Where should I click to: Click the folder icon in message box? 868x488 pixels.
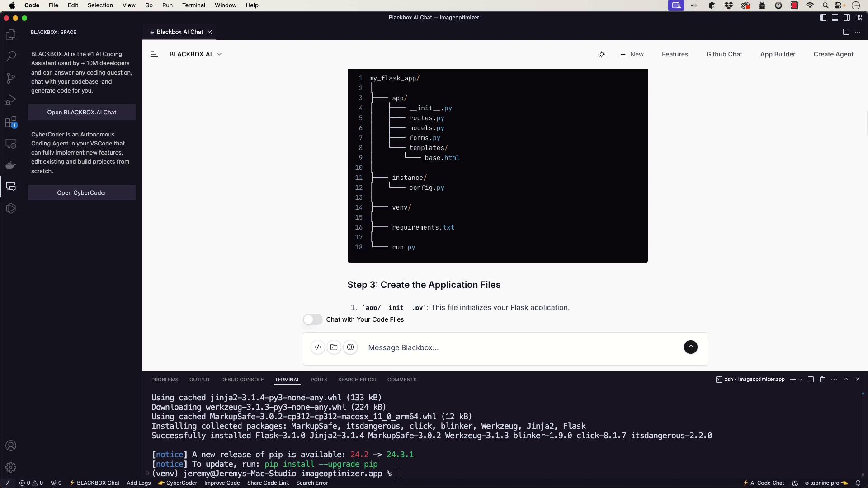(334, 347)
